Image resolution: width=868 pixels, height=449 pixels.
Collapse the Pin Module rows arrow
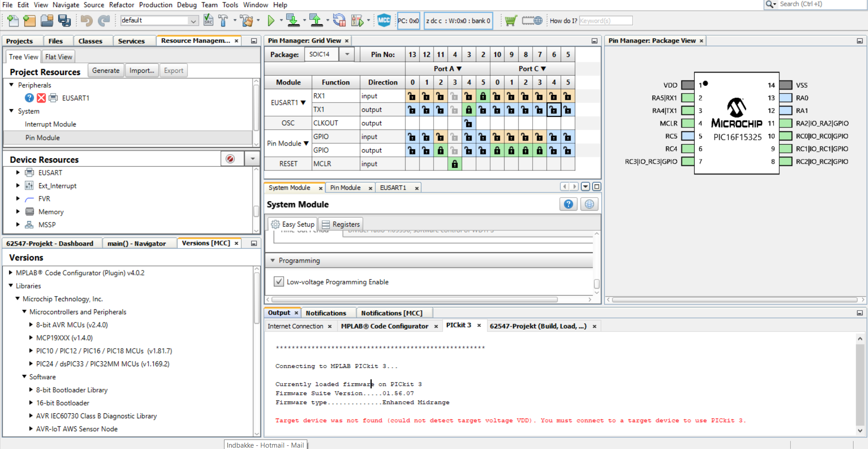tap(306, 143)
